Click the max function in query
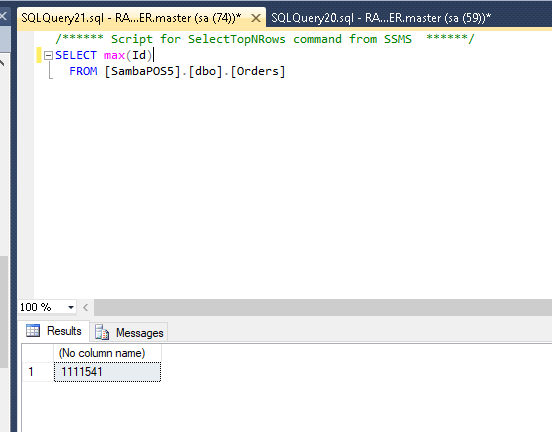The image size is (552, 432). point(114,55)
